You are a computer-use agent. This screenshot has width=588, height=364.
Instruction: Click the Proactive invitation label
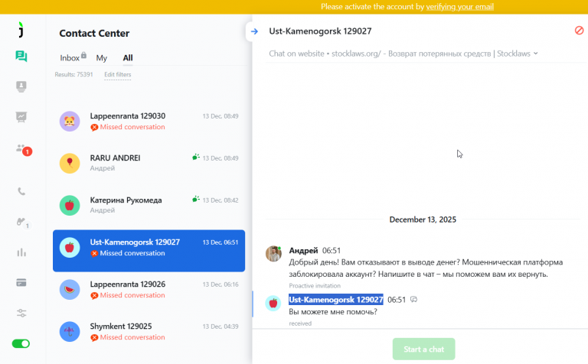coord(315,286)
